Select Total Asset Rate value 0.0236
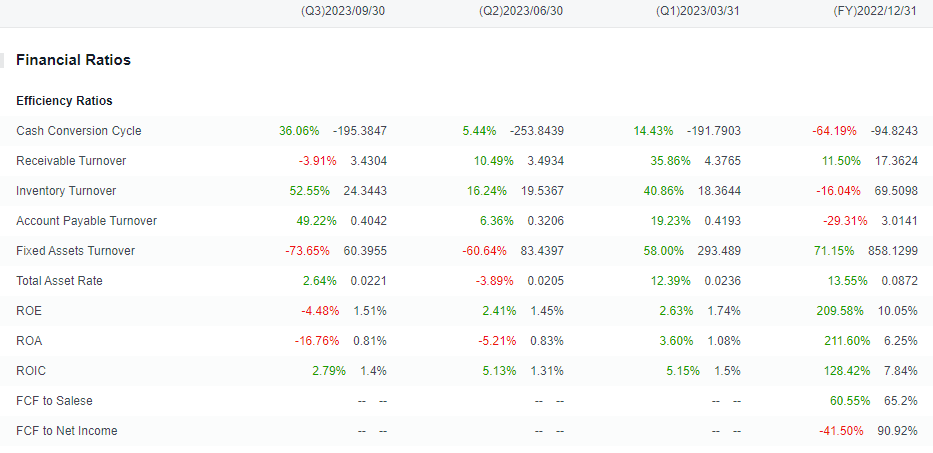This screenshot has width=933, height=453. point(723,281)
